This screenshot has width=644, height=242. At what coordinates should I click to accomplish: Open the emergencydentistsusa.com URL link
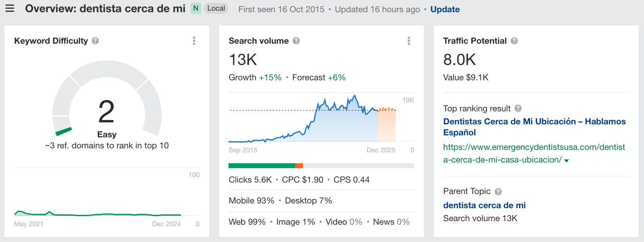pos(534,153)
